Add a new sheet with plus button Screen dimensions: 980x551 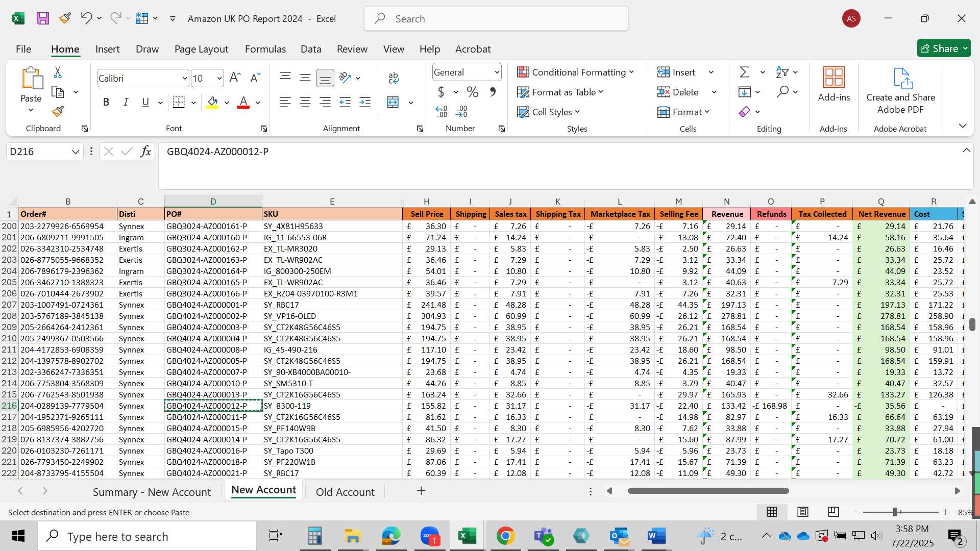point(421,491)
